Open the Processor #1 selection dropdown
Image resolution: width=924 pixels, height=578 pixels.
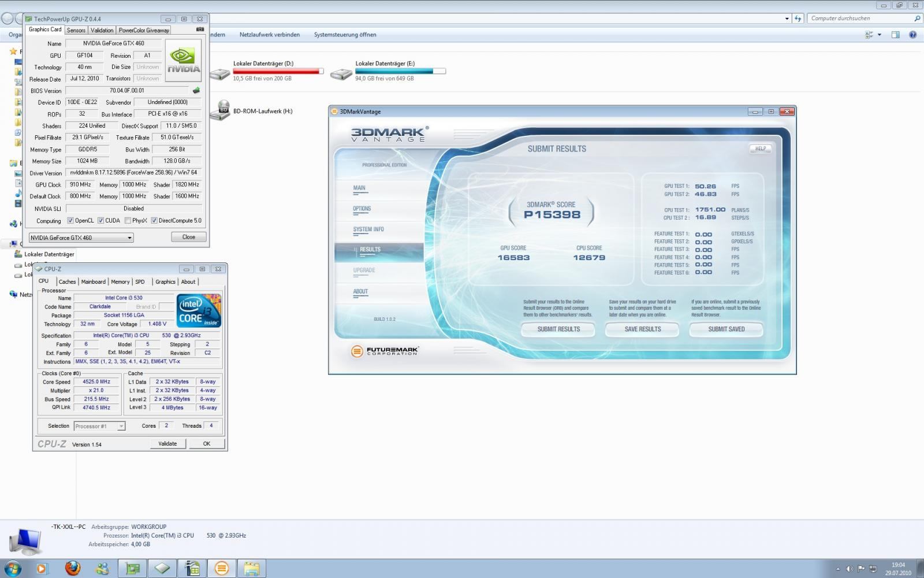[x=99, y=426]
